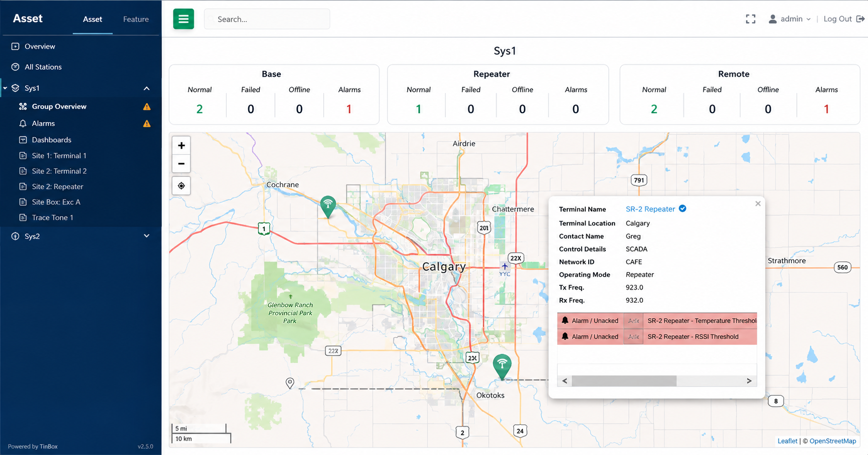Acknowledge the RSSI Threshold alarm
Screen dimensions: 868x455
(633, 337)
